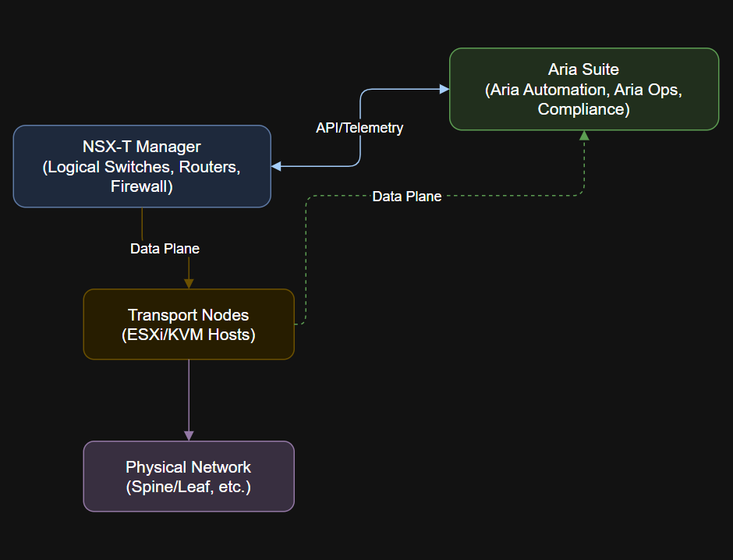Screen dimensions: 733x560
Task: Click the Aria Suite node box
Action: (583, 89)
